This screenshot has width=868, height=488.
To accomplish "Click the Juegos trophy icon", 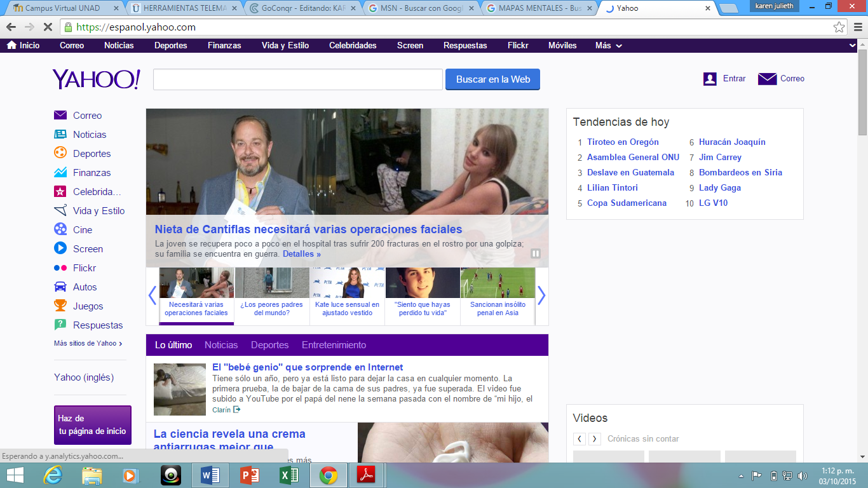I will point(60,306).
